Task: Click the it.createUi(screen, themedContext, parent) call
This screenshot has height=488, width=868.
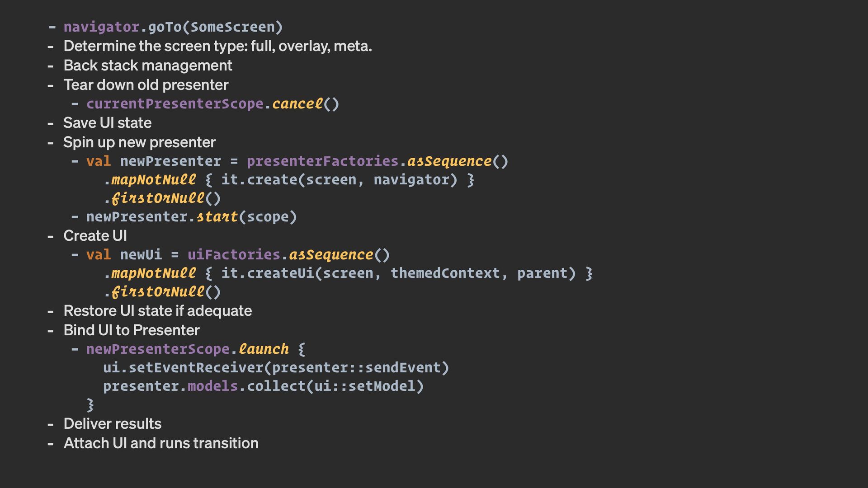Action: pos(399,273)
